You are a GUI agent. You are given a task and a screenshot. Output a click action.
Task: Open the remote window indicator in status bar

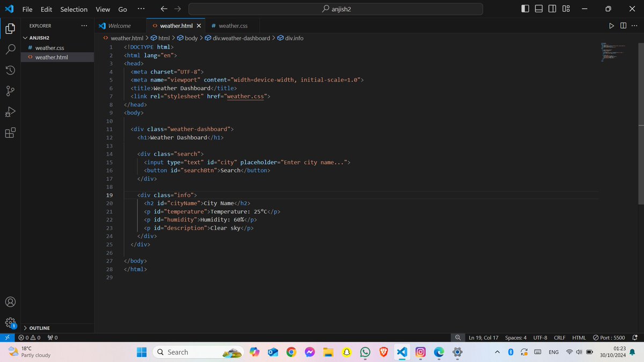[6, 338]
